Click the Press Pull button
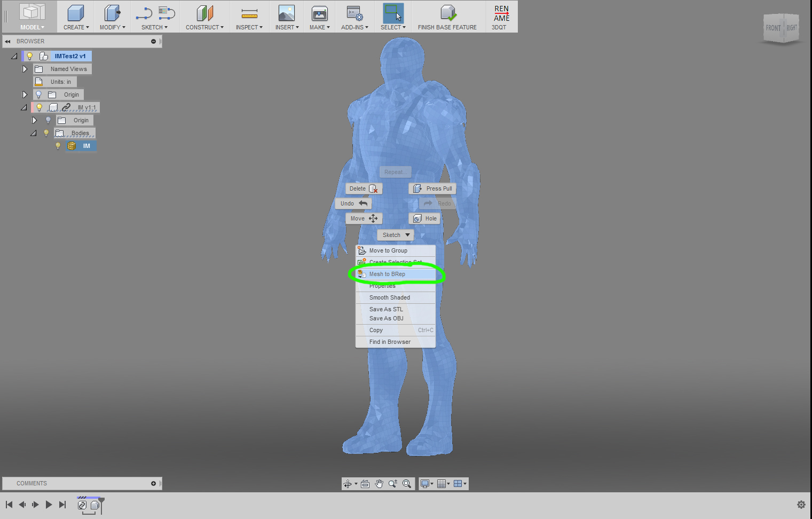The image size is (812, 519). (432, 188)
